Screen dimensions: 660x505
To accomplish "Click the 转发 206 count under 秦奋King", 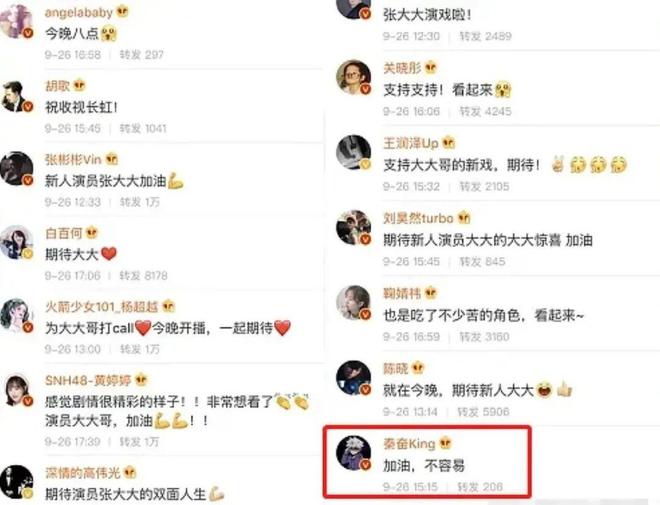I will pos(480,487).
